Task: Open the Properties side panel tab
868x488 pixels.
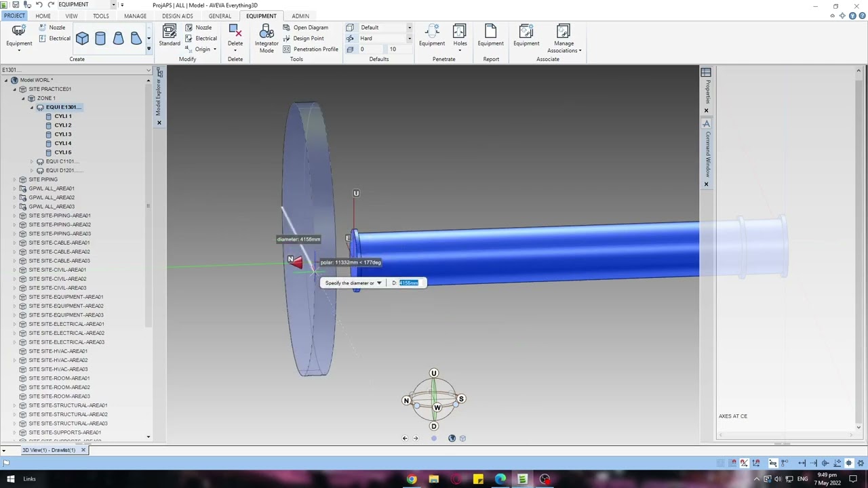Action: click(x=707, y=87)
